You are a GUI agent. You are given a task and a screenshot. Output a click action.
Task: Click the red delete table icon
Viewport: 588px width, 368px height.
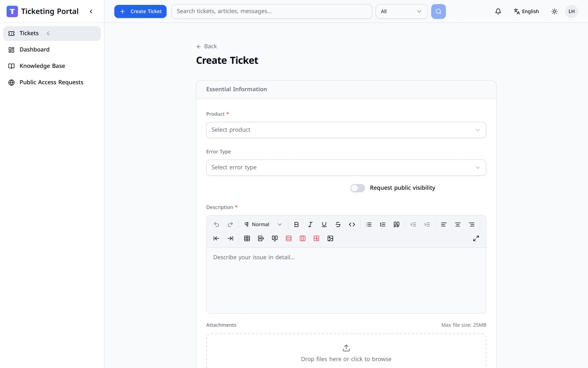coord(316,239)
